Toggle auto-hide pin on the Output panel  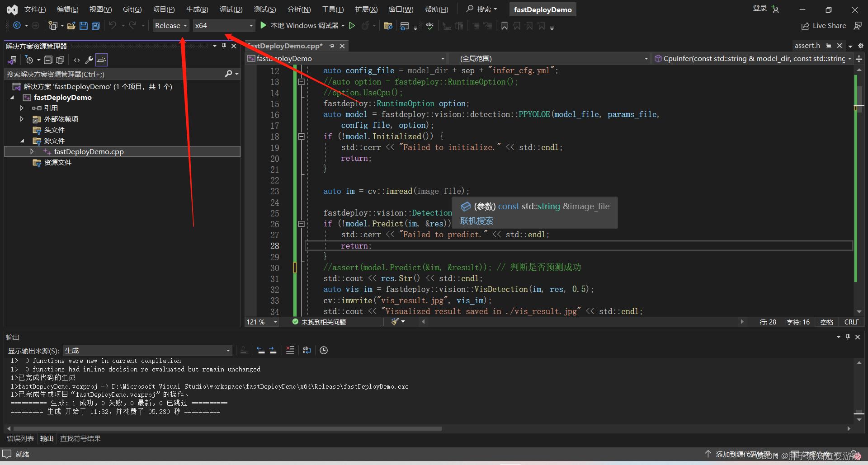point(848,337)
